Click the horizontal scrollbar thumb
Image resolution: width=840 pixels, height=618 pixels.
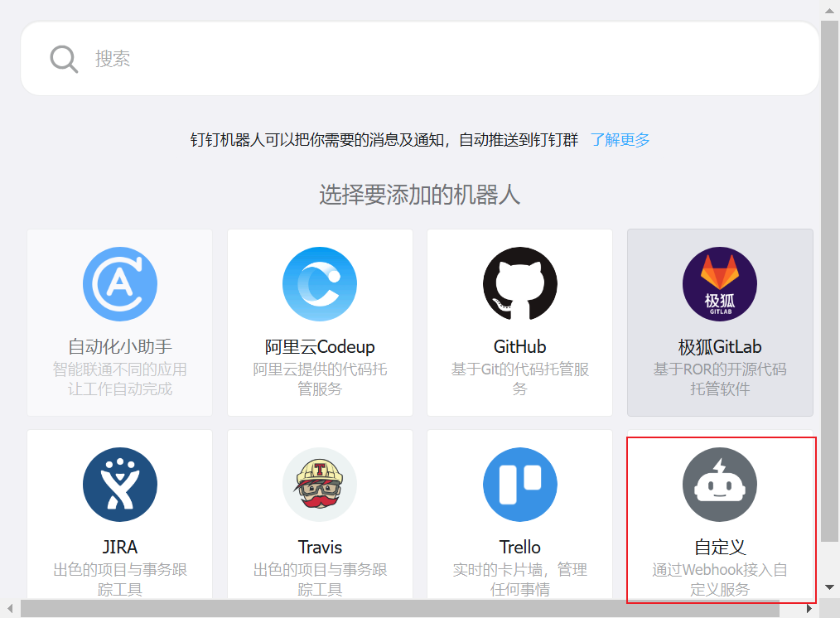400,608
